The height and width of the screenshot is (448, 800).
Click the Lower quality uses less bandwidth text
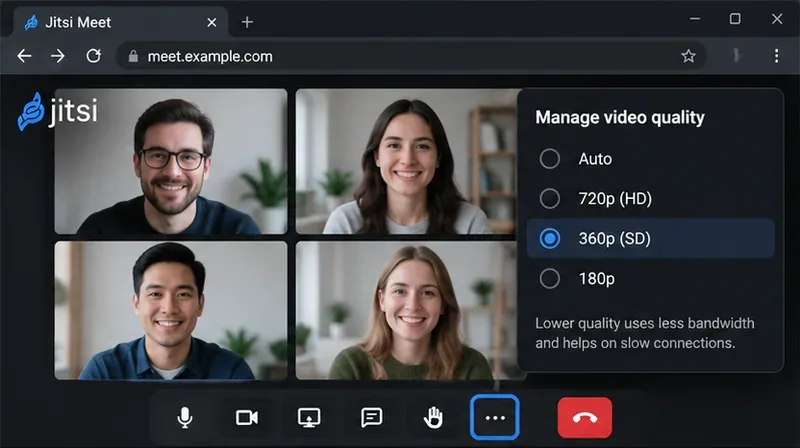click(x=644, y=333)
